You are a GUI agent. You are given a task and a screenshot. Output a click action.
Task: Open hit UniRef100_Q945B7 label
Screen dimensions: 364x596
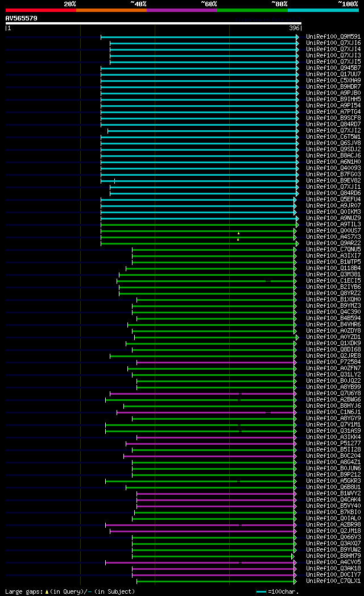333,68
